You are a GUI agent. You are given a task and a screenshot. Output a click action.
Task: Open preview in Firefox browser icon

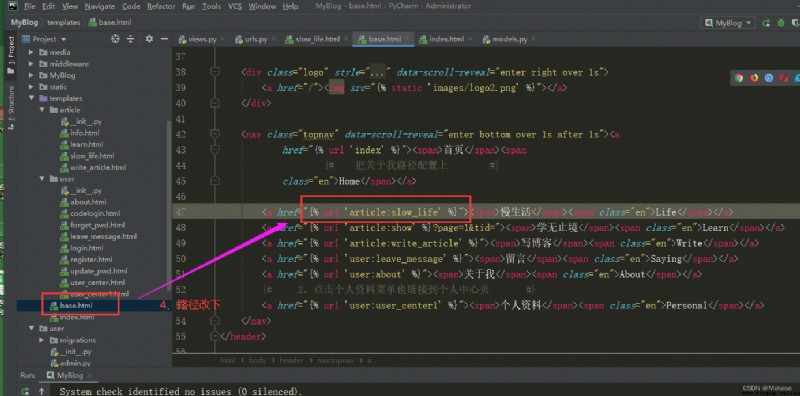point(754,78)
